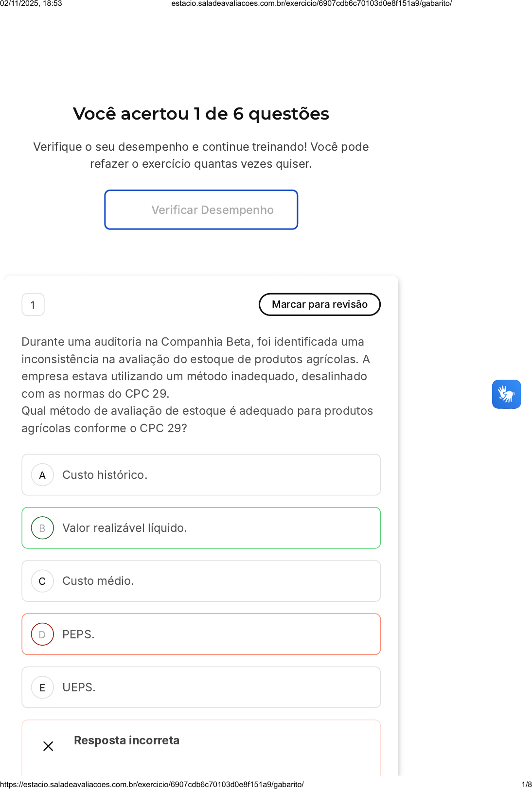Select option B letter circle

tap(42, 528)
